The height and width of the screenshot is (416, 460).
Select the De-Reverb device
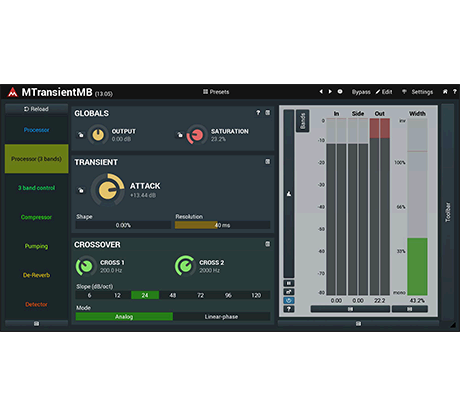pos(36,275)
